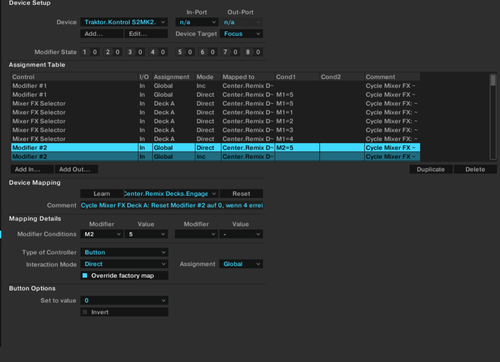500x362 pixels.
Task: Click Modifier State 6 value box
Action: pos(212,52)
